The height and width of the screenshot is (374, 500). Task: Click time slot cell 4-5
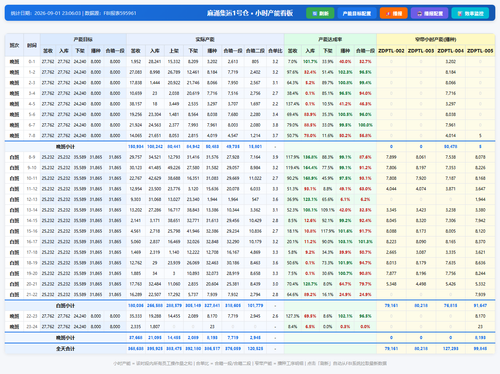point(32,104)
